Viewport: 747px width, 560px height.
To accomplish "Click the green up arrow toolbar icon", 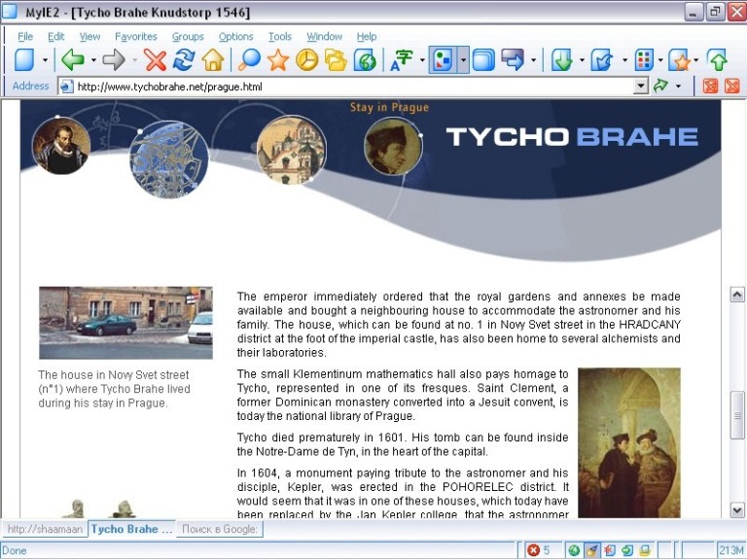I will (x=717, y=60).
